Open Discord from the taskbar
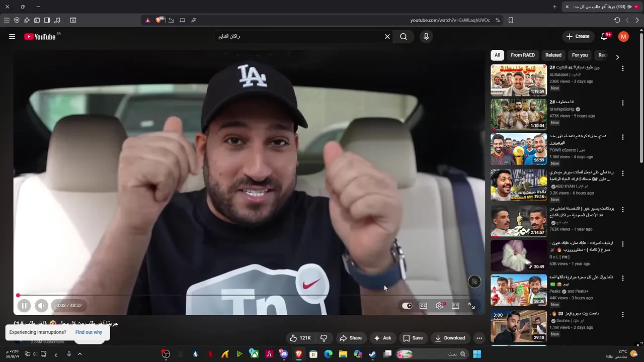Viewport: 644px width, 362px height. (x=284, y=354)
